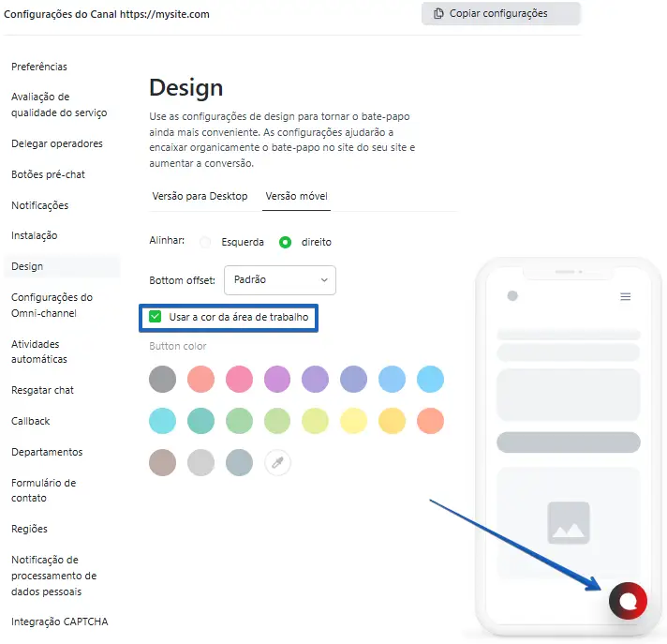Viewport: 667px width, 644px height.
Task: Click the hamburger menu icon in phone preview
Action: [625, 296]
